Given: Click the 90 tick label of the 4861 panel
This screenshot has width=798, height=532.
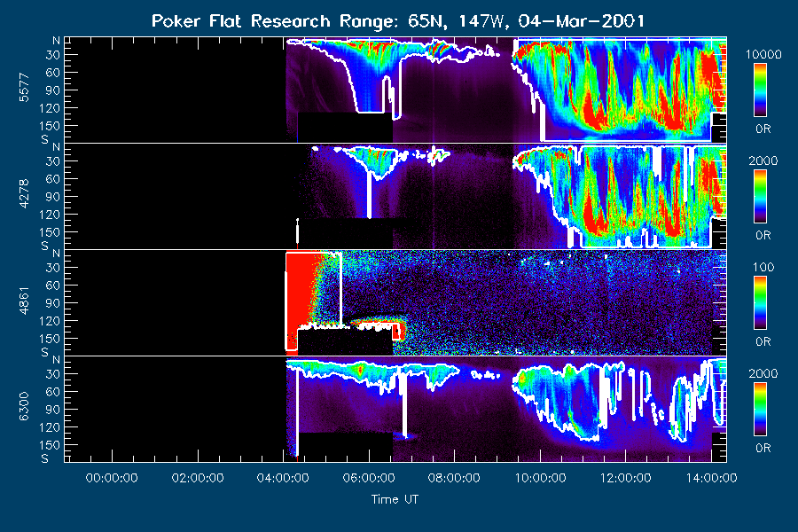Looking at the screenshot, I should click(x=53, y=303).
